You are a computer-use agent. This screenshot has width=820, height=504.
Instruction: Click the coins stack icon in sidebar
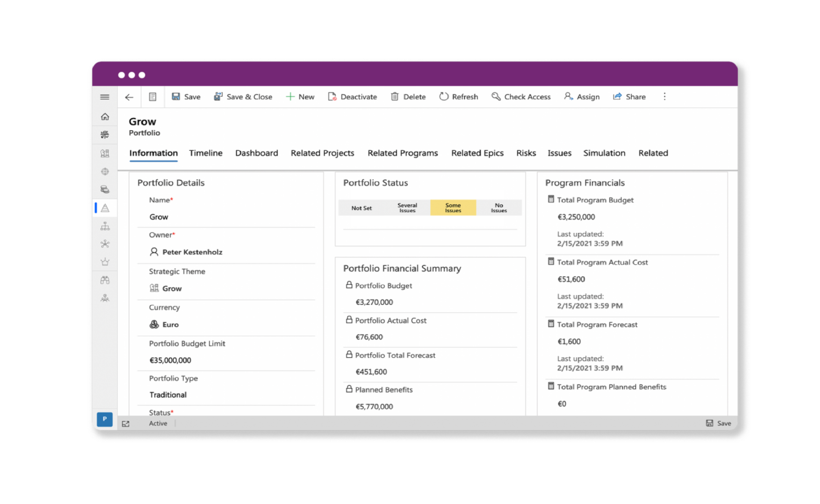pyautogui.click(x=105, y=189)
